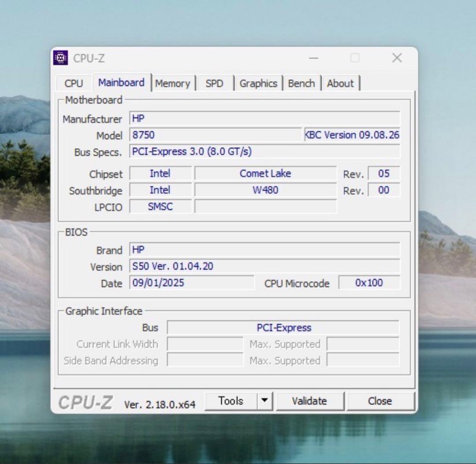Select the Manufacturer field showing HP
This screenshot has height=464, width=476.
[264, 118]
